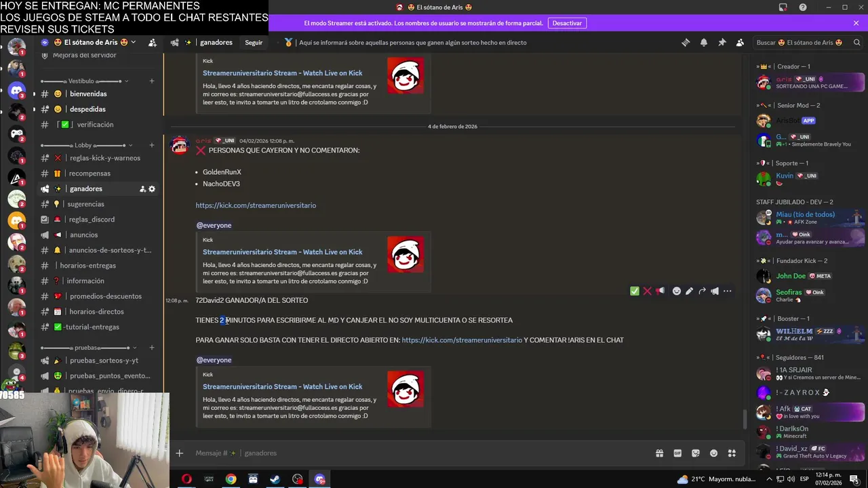Publish message with the megaphone icon

[715, 291]
